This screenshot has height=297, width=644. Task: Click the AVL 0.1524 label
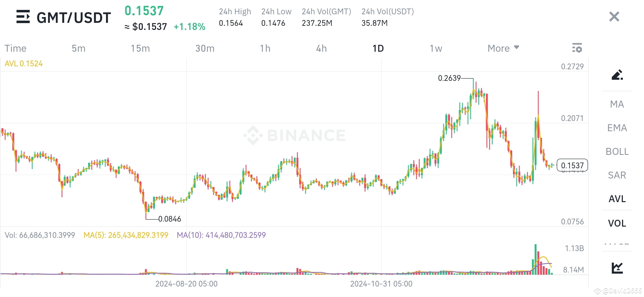click(x=23, y=63)
